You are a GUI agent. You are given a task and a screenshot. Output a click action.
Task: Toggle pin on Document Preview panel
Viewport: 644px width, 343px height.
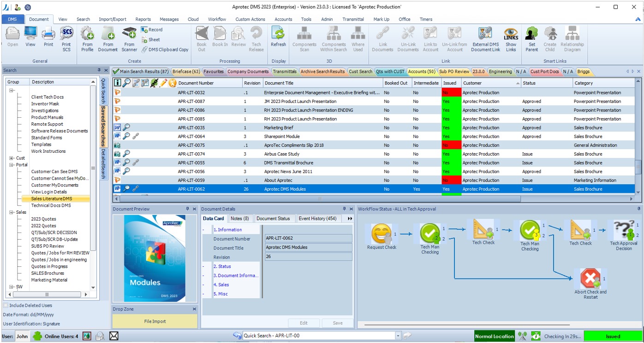(x=188, y=209)
